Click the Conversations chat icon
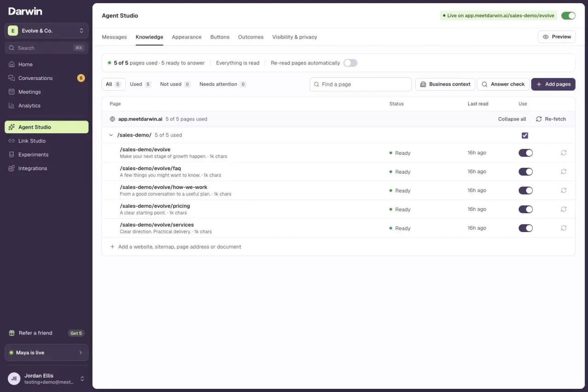The image size is (588, 392). [x=11, y=78]
